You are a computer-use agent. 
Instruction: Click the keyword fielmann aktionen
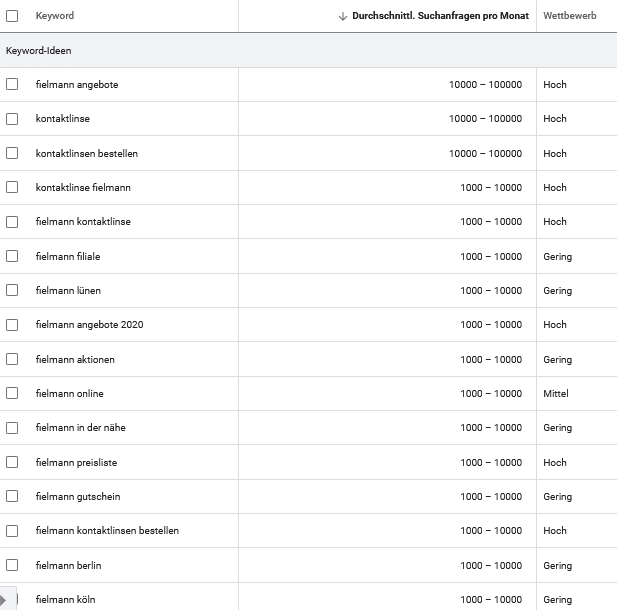[x=75, y=360]
